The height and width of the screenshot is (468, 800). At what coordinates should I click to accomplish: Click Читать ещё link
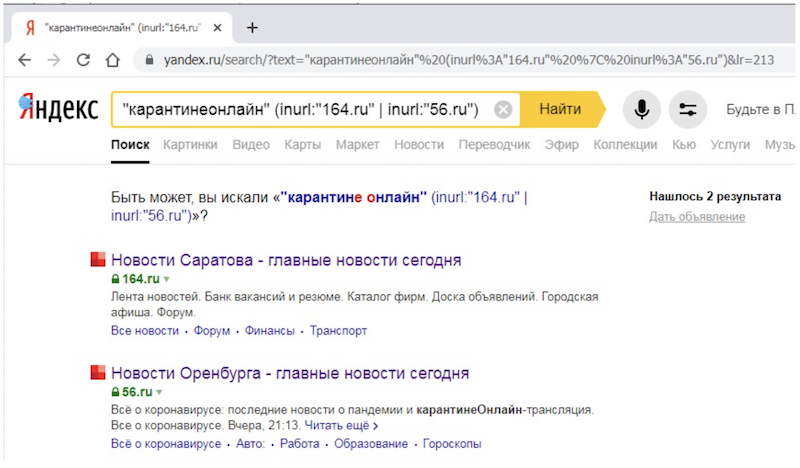pyautogui.click(x=341, y=426)
